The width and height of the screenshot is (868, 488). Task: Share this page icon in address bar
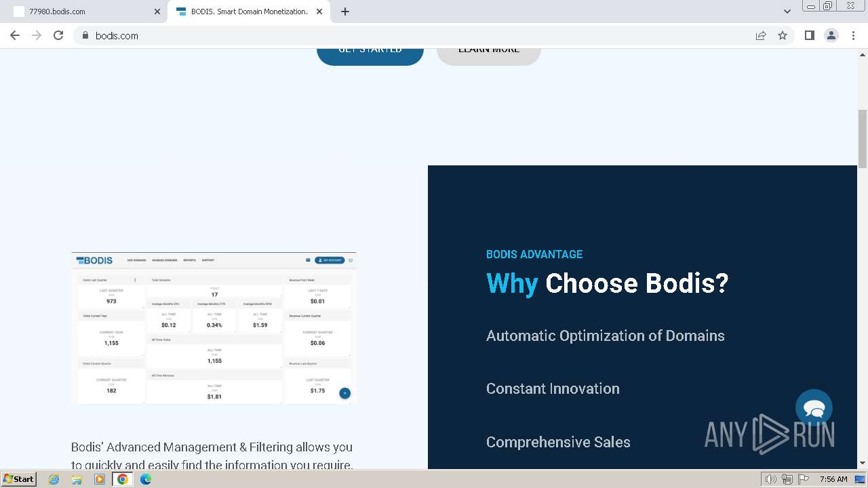761,35
